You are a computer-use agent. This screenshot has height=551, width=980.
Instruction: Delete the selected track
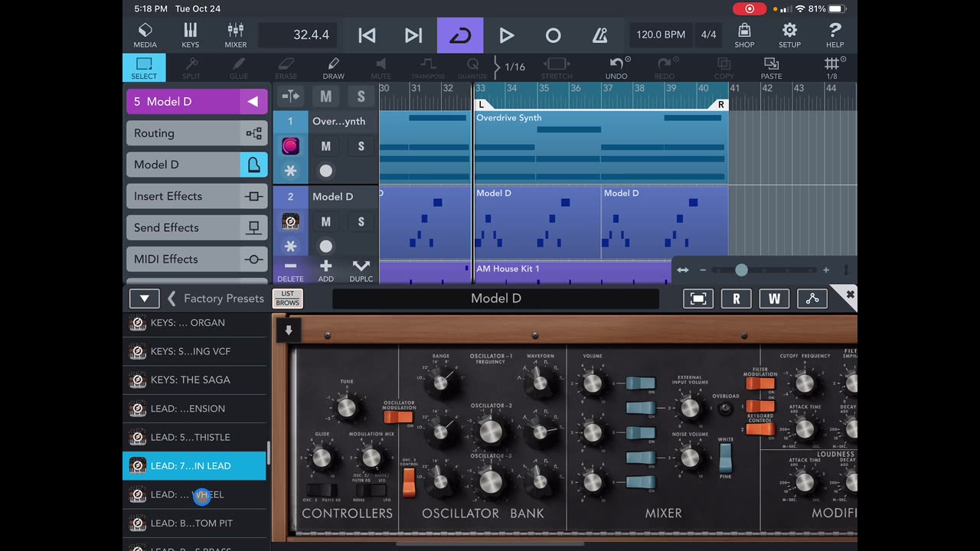pos(291,271)
